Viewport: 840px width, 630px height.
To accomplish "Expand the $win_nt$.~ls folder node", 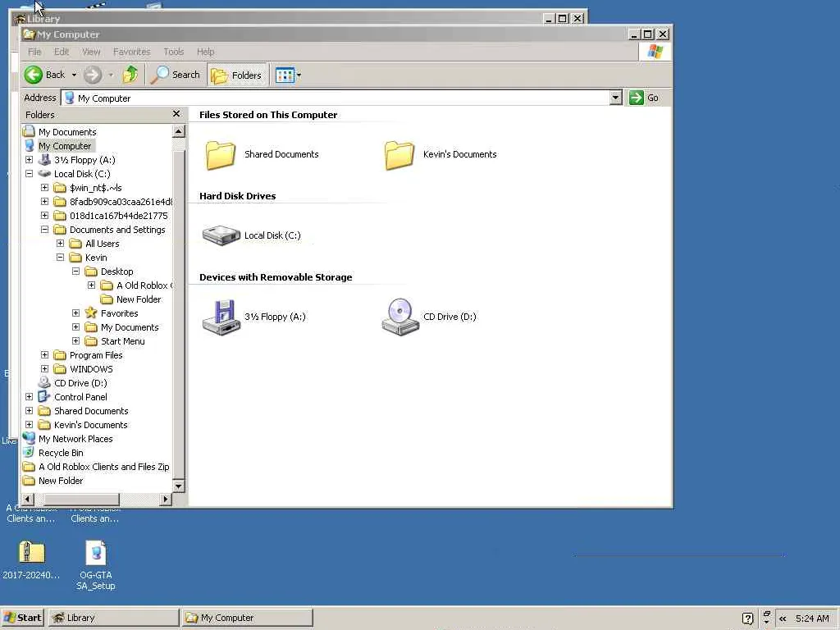I will coord(44,188).
